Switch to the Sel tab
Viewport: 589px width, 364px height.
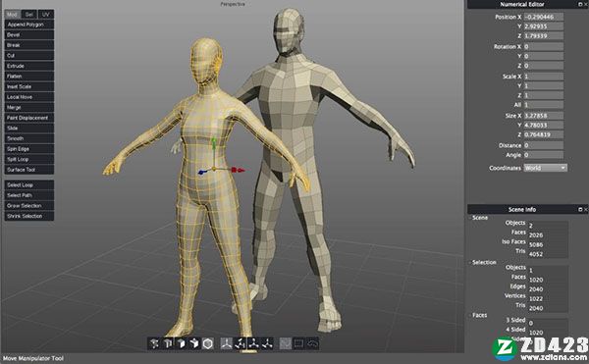[x=28, y=15]
